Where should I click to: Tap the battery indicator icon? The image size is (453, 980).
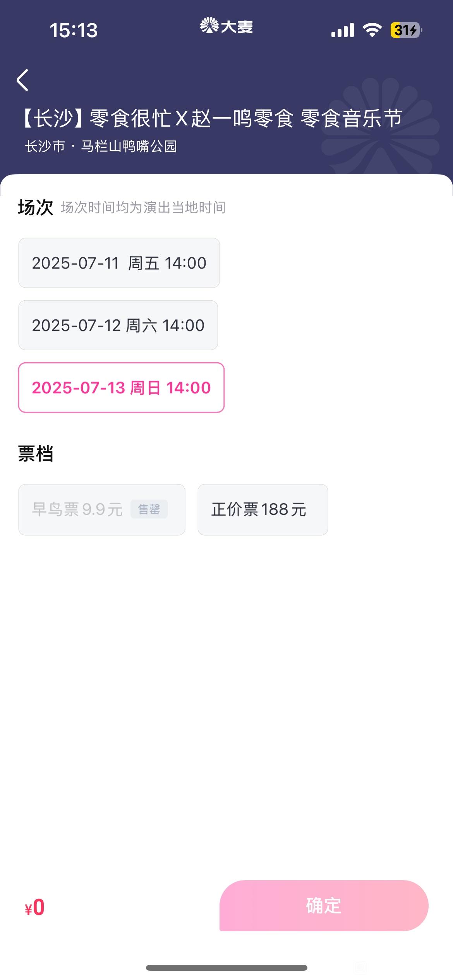click(406, 30)
